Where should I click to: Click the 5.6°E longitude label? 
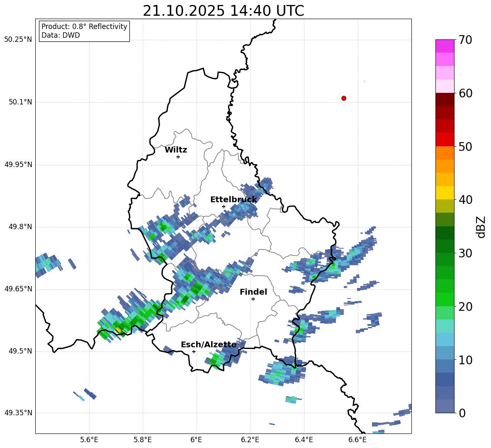[89, 440]
